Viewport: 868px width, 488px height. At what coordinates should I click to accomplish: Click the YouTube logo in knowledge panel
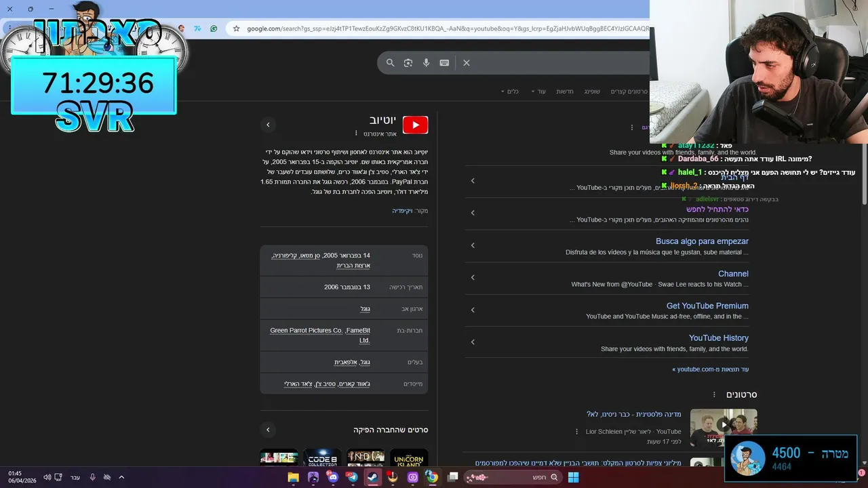(x=415, y=125)
